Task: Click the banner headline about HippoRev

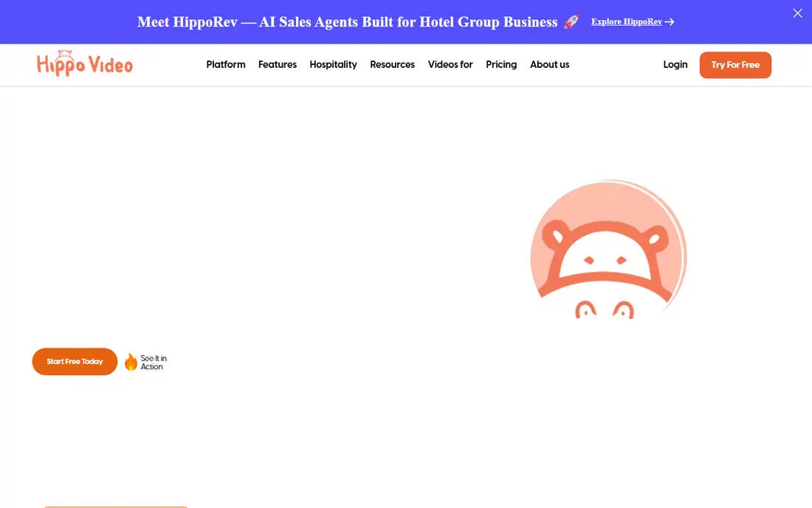Action: point(347,21)
